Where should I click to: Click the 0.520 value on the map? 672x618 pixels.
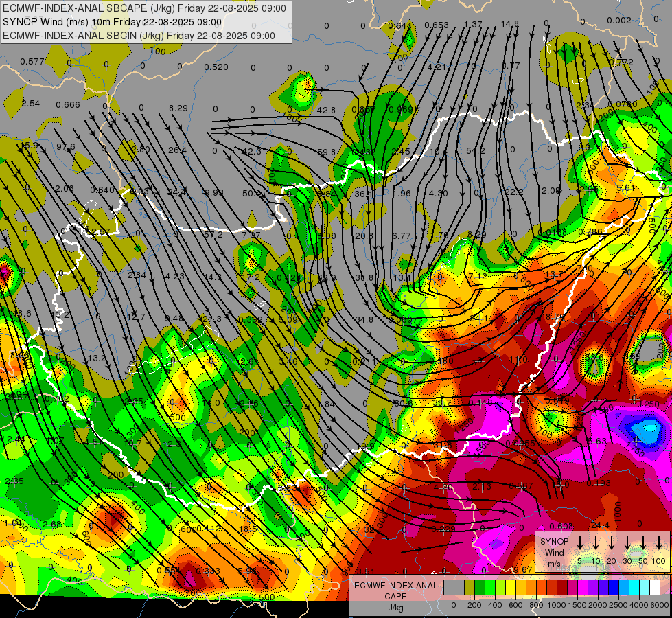(x=216, y=67)
